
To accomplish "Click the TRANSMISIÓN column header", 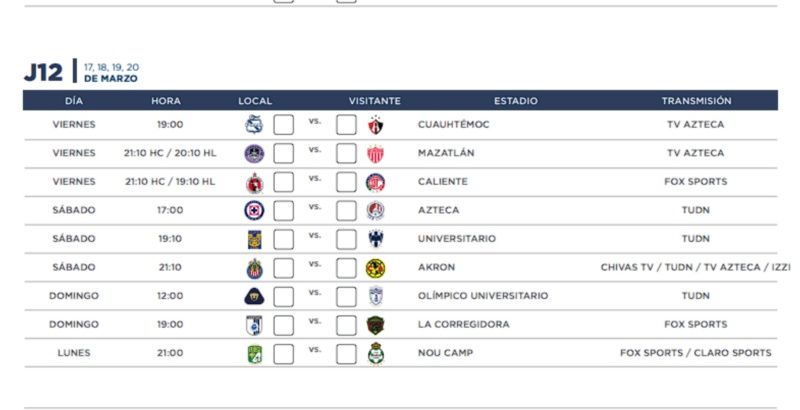I will pos(696,101).
